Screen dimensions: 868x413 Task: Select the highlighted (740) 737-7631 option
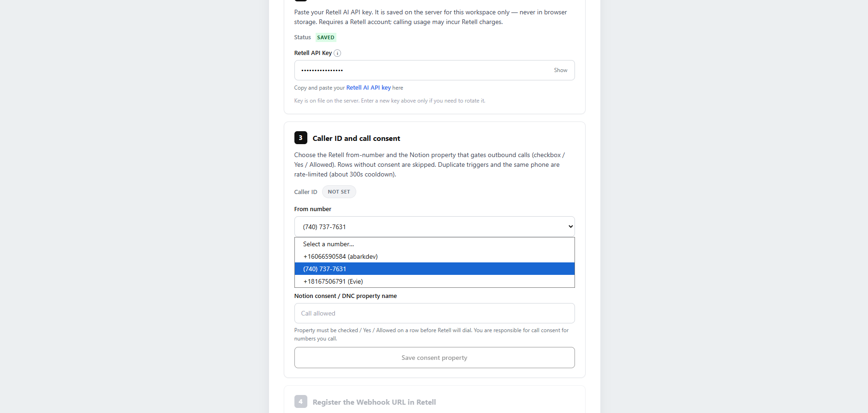(x=434, y=269)
